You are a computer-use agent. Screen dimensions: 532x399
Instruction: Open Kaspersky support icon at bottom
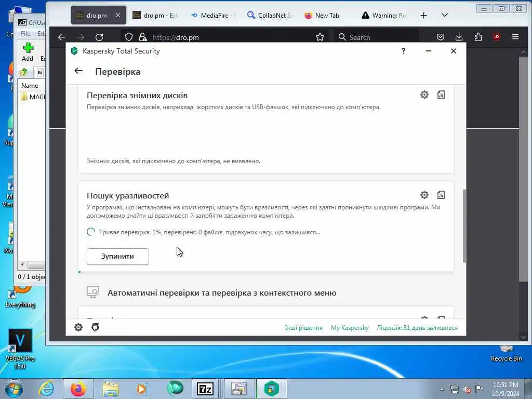(96, 327)
